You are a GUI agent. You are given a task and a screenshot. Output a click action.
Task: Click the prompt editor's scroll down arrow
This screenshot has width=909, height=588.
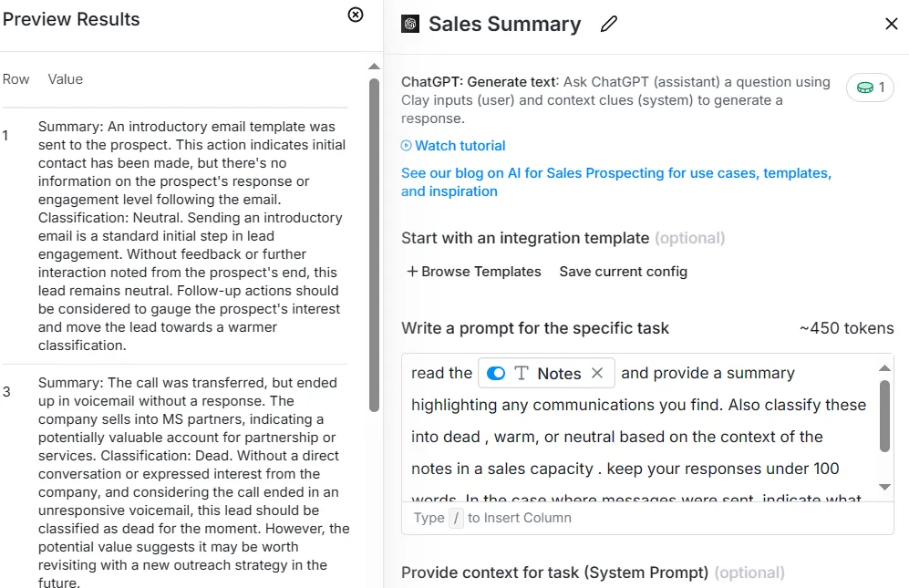884,487
